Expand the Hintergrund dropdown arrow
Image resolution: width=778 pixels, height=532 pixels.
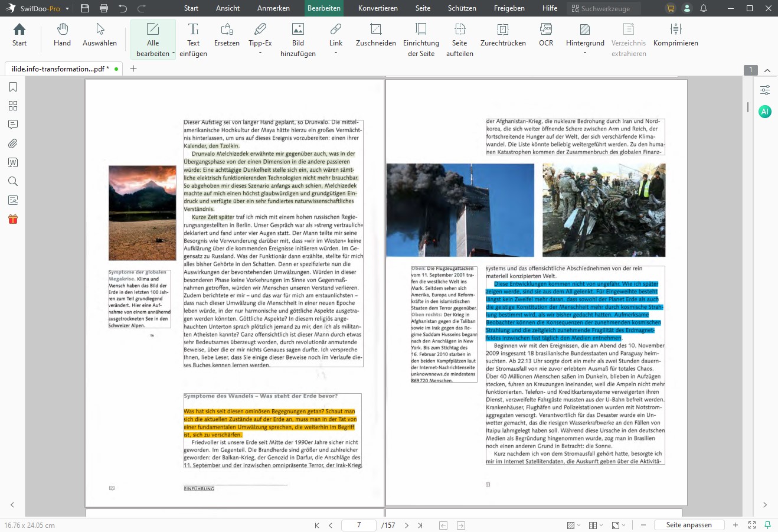tap(585, 53)
